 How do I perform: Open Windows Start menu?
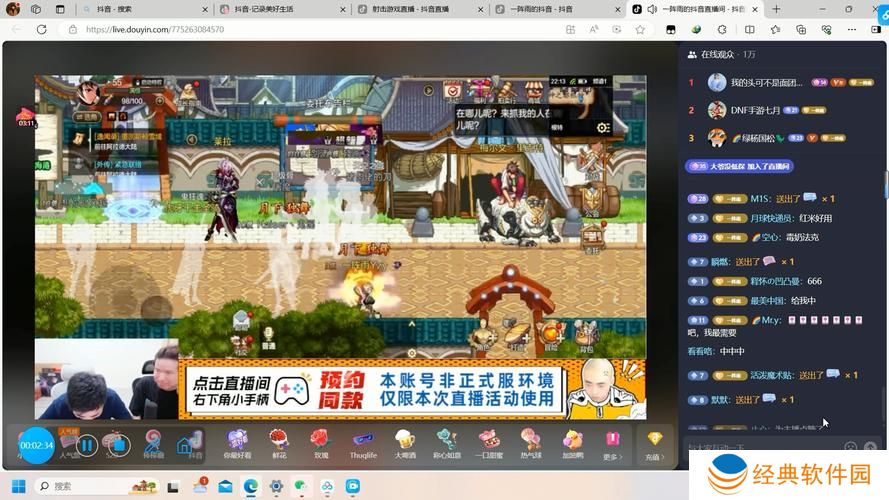(17, 486)
